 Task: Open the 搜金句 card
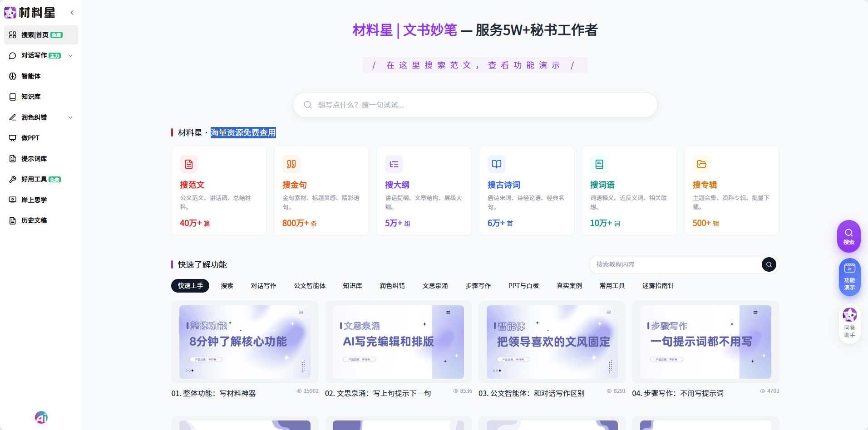pyautogui.click(x=321, y=191)
